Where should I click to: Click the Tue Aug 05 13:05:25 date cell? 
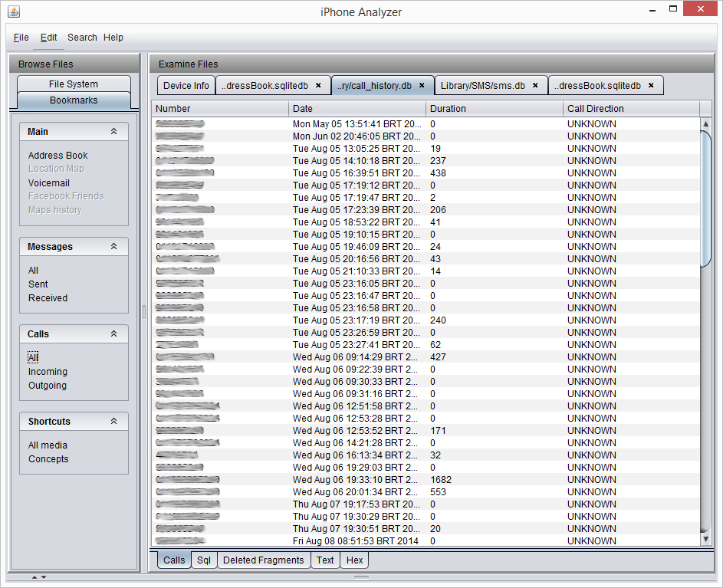(357, 149)
